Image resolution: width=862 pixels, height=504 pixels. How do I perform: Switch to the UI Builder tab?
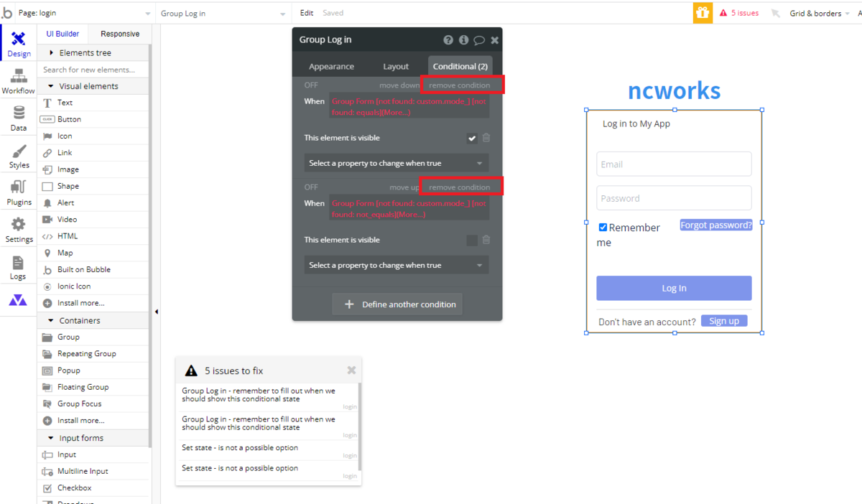63,34
